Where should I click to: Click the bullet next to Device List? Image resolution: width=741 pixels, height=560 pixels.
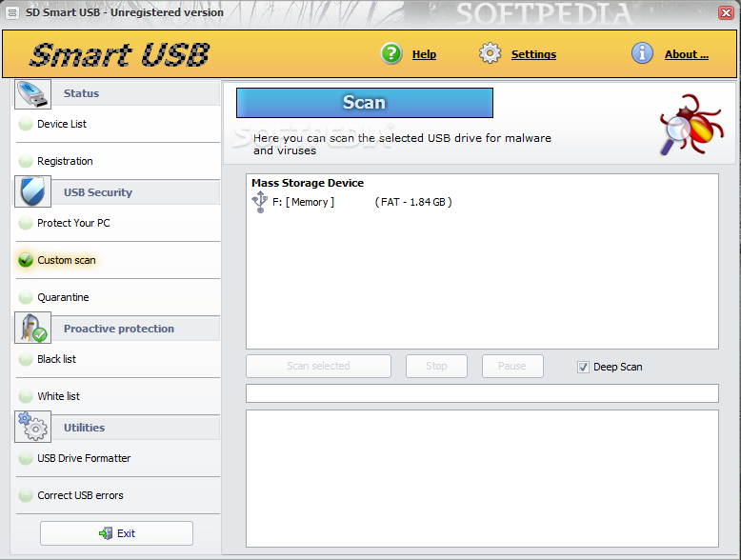click(26, 125)
